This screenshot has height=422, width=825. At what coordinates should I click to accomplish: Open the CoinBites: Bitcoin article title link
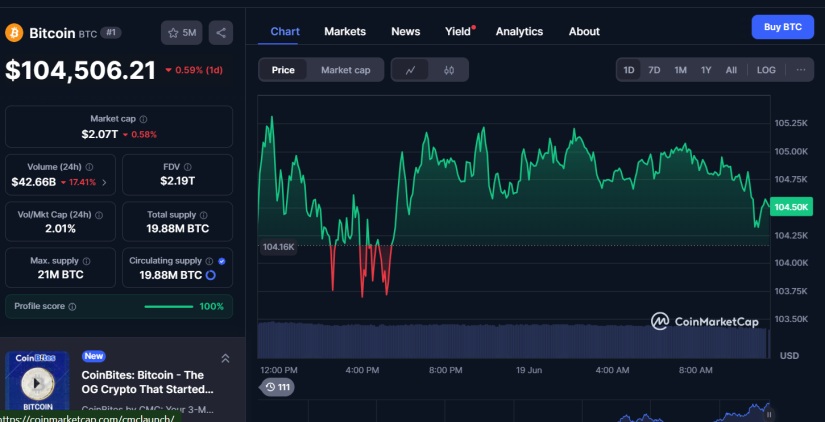[x=147, y=383]
